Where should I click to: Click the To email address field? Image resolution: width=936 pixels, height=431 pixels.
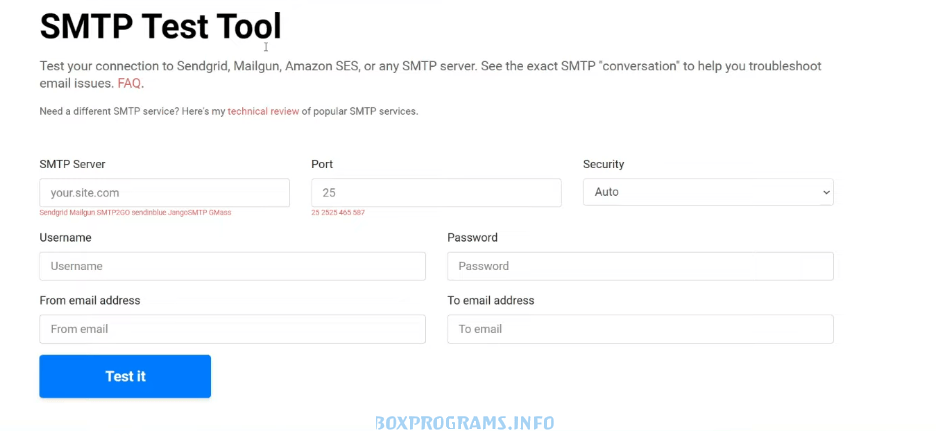pos(640,329)
